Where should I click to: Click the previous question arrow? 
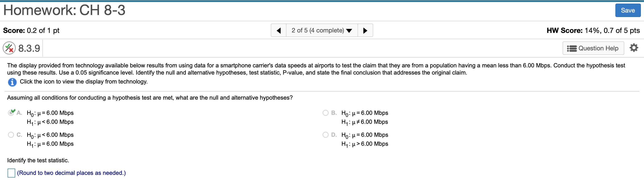tap(278, 30)
